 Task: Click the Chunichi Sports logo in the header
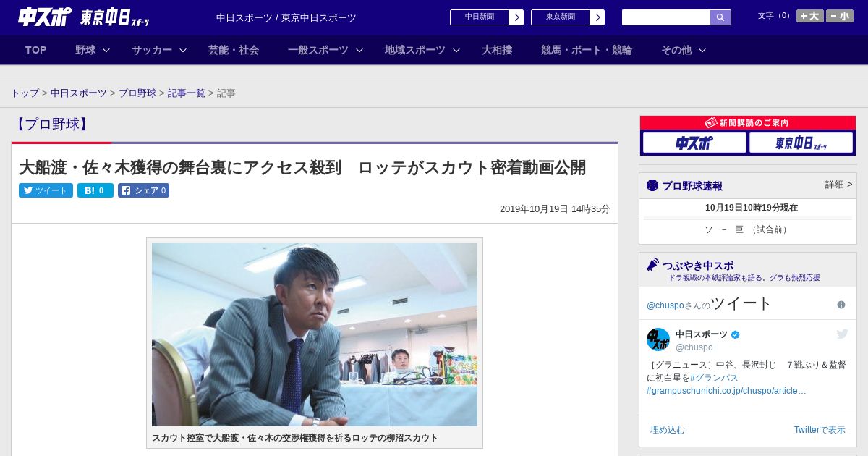pyautogui.click(x=44, y=17)
